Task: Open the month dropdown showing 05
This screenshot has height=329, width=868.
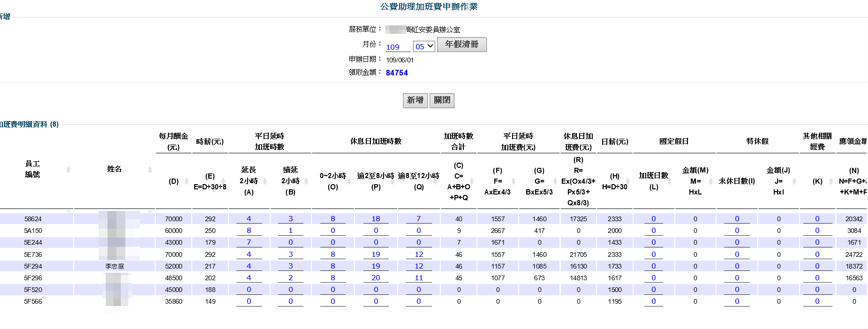Action: click(x=424, y=46)
